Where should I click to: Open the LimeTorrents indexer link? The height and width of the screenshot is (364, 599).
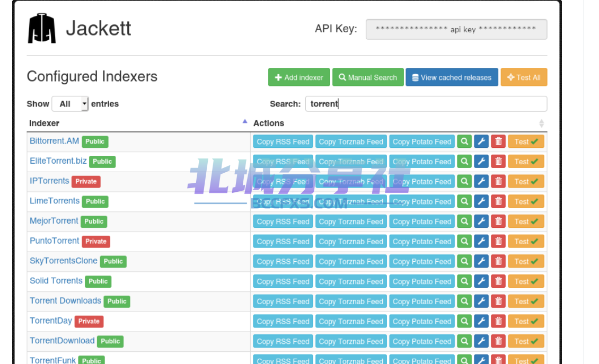pos(55,200)
